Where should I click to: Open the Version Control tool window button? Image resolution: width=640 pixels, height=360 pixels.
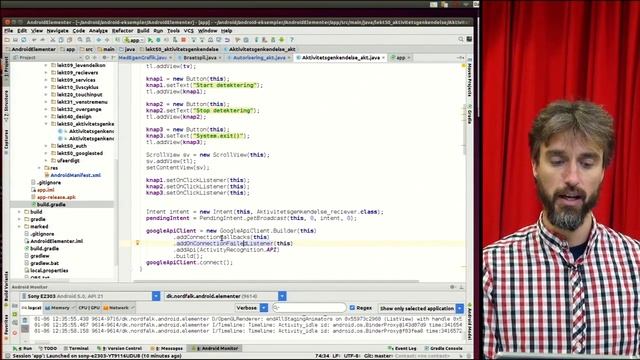[x=120, y=348]
